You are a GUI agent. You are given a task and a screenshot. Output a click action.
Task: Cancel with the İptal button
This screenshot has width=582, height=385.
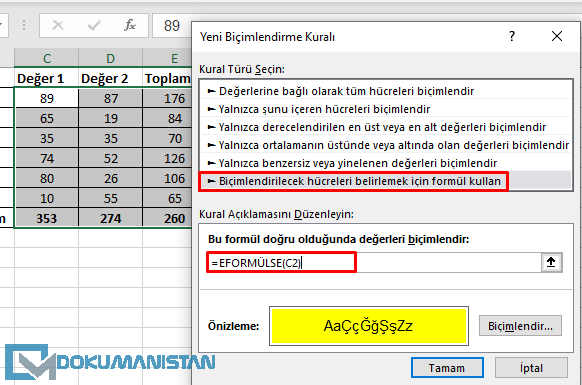click(x=531, y=368)
